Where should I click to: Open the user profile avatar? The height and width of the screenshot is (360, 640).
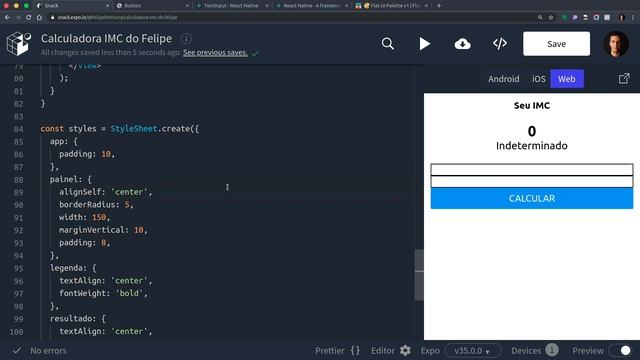[x=616, y=44]
